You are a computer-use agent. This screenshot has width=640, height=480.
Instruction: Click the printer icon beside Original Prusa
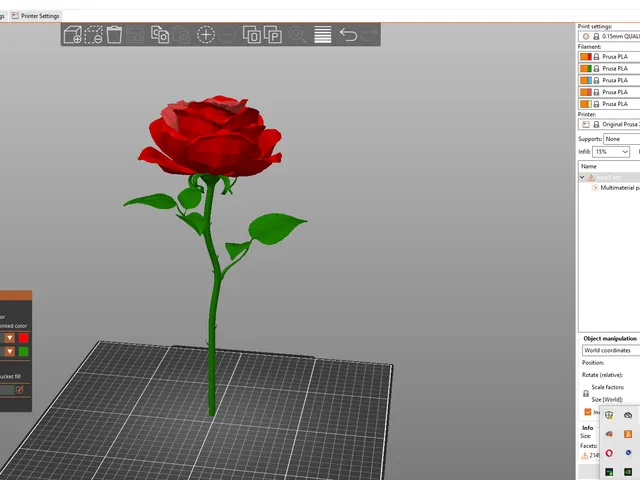point(586,124)
